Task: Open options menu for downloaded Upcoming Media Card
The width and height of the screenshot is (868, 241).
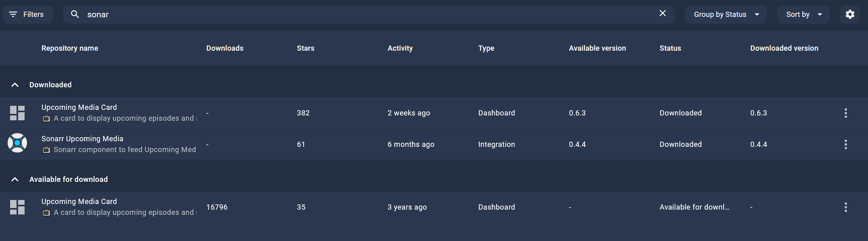Action: click(x=845, y=113)
